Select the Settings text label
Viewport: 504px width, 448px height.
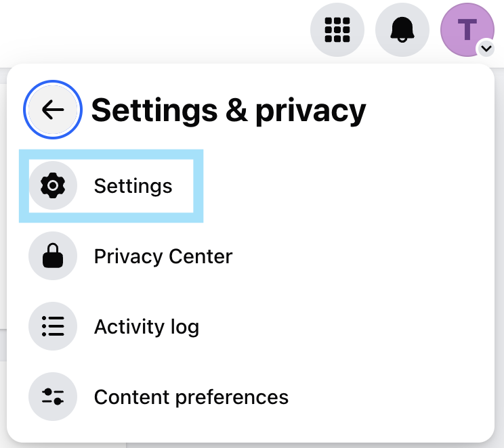[133, 186]
